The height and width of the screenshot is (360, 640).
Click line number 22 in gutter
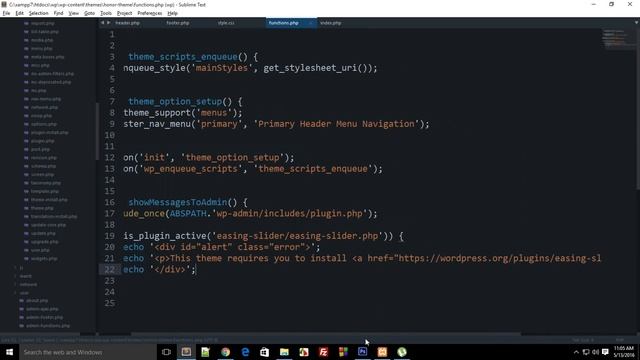(110, 269)
